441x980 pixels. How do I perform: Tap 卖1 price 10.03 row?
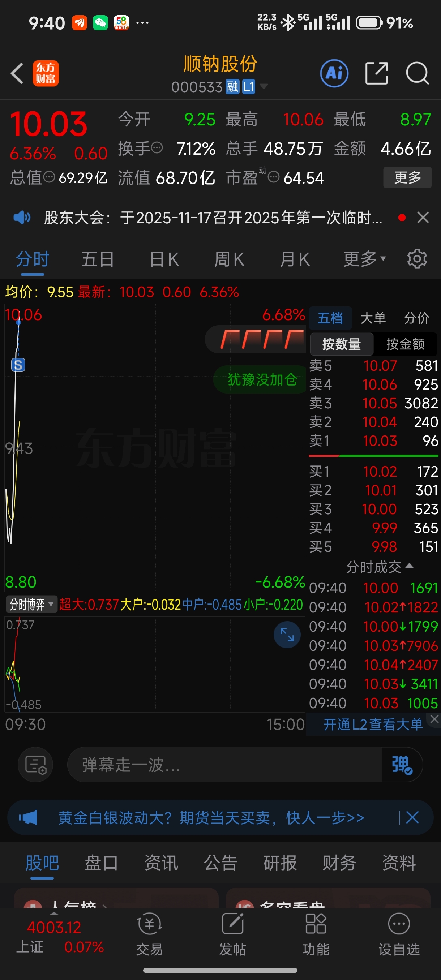pos(374,441)
